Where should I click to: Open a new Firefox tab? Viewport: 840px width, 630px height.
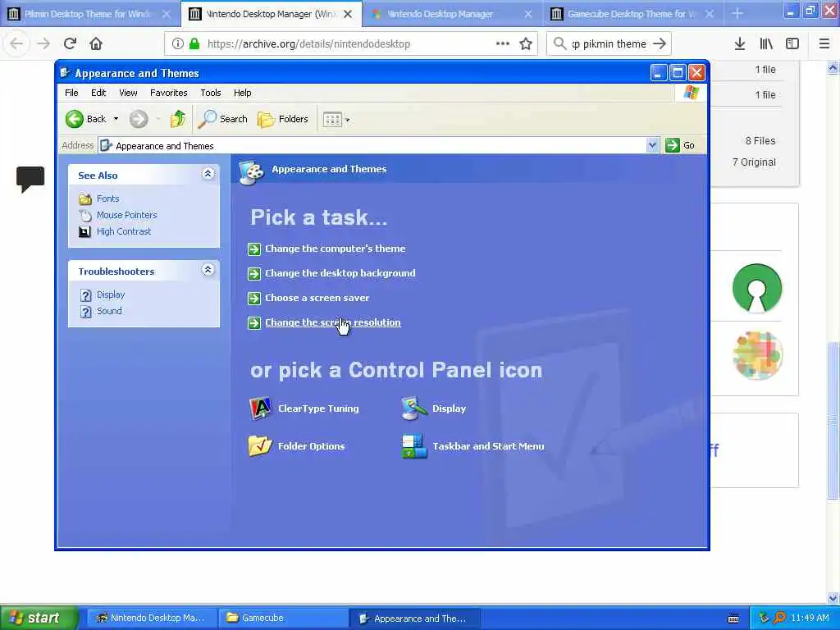[737, 14]
